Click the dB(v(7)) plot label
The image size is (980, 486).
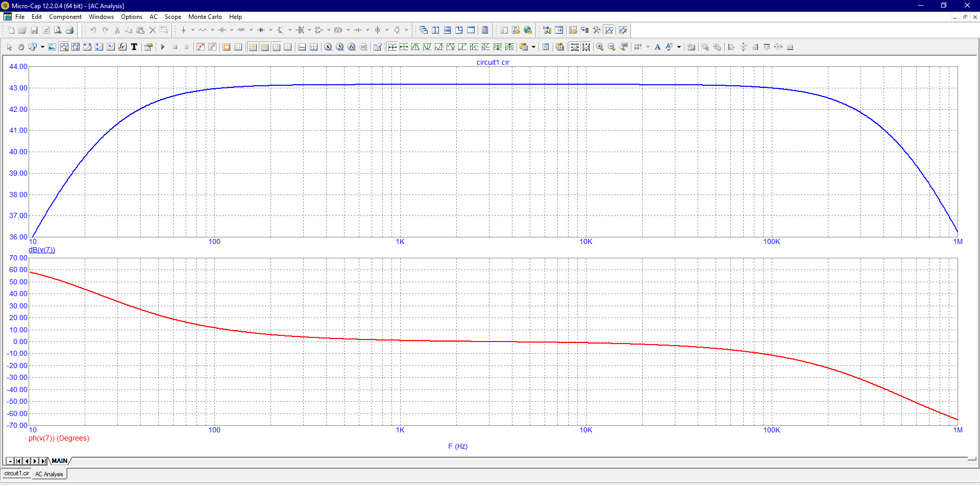42,250
